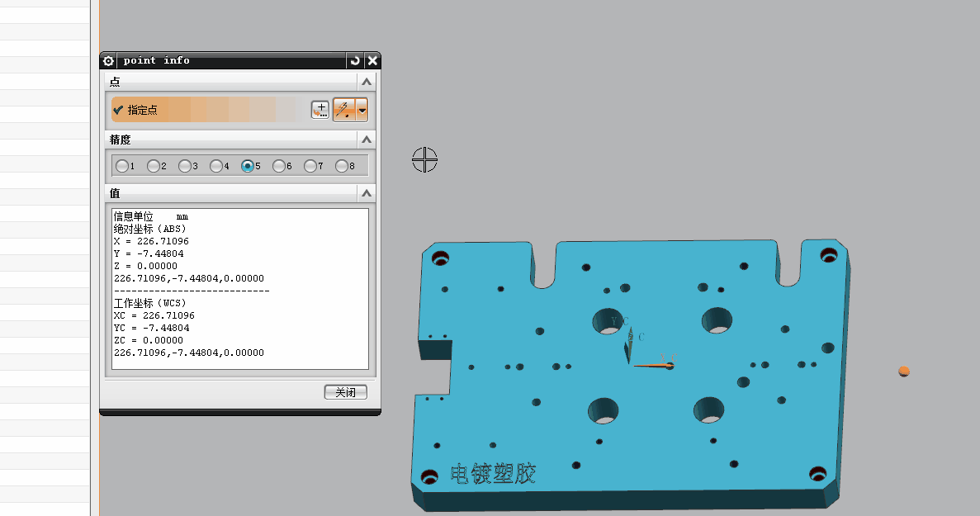Select precision radio button 6
Image resolution: width=980 pixels, height=516 pixels.
279,166
